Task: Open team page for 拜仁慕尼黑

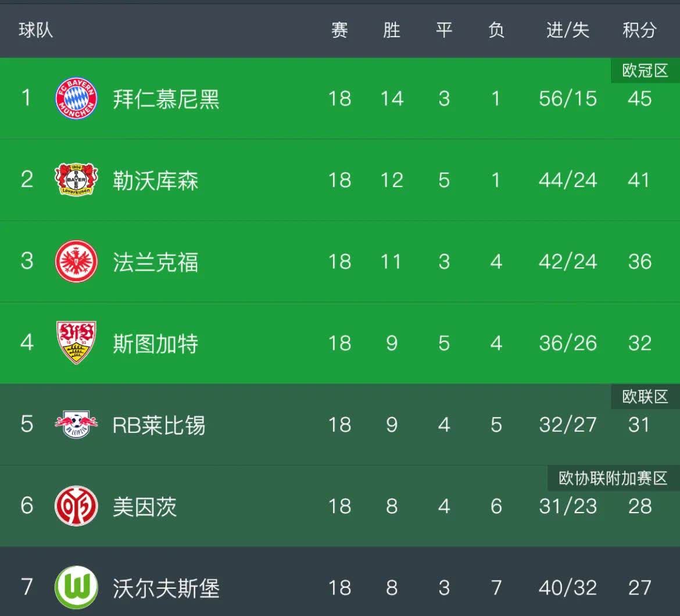Action: (x=166, y=99)
